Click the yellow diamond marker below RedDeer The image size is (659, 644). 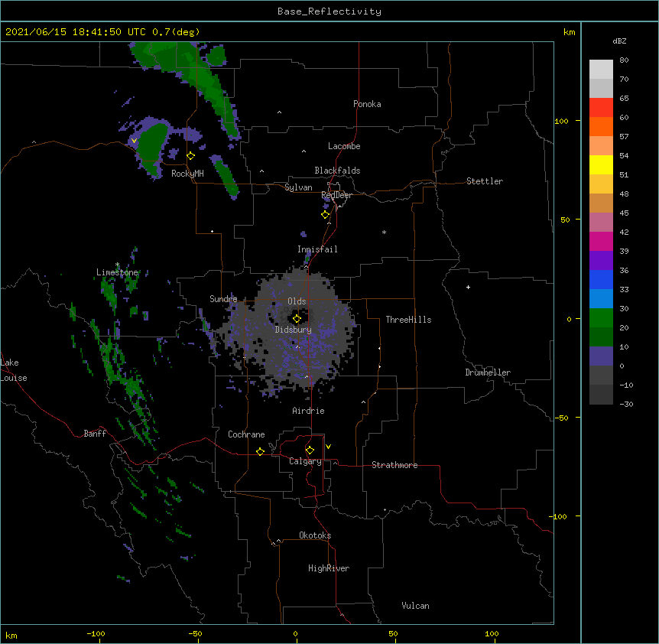click(x=326, y=215)
